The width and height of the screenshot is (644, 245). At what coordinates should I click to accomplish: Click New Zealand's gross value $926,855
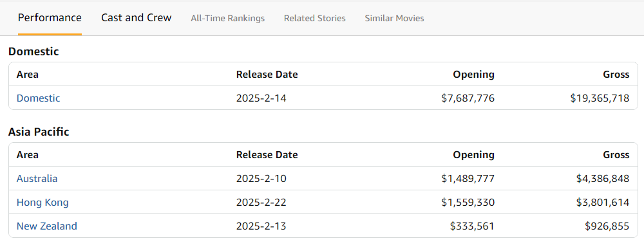[607, 226]
